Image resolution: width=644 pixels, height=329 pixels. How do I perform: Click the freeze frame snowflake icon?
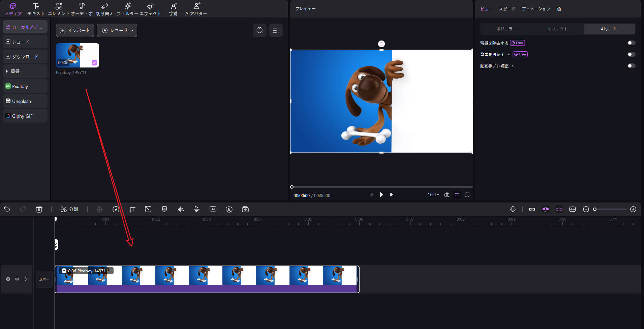click(x=100, y=209)
